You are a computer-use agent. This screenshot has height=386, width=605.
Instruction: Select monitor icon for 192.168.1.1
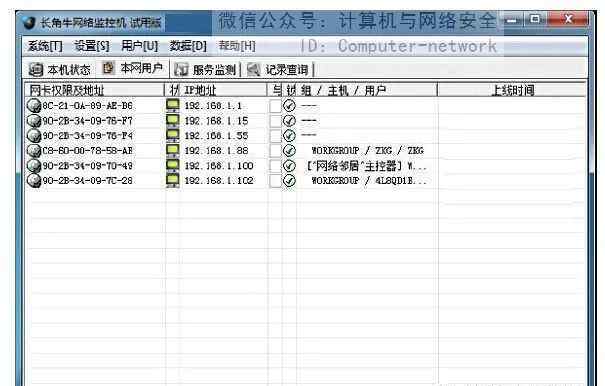pyautogui.click(x=172, y=105)
